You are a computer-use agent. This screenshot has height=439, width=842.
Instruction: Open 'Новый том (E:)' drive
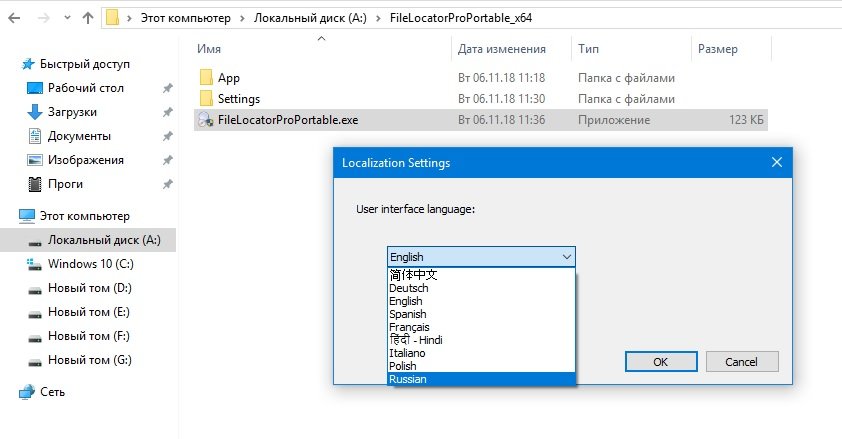click(89, 312)
